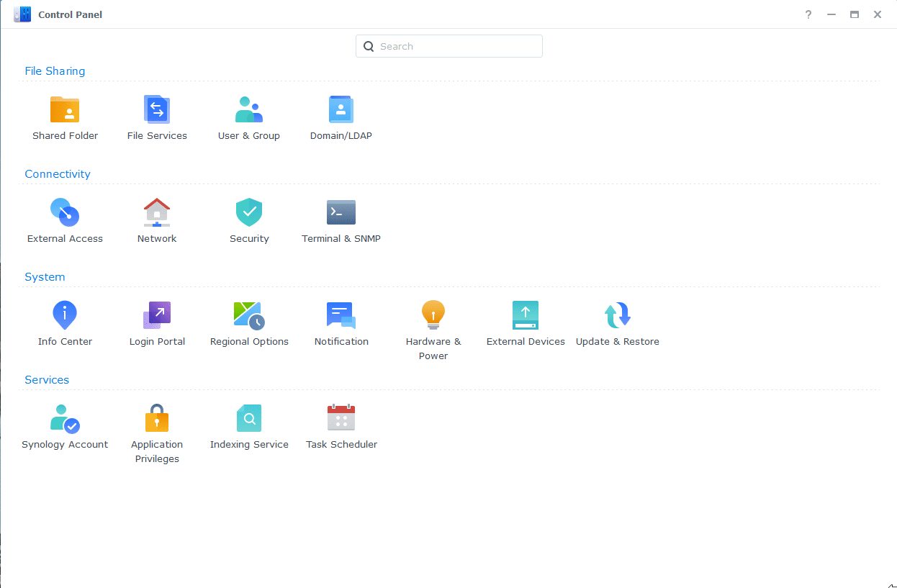
Task: Open Application Privileges
Action: [157, 419]
